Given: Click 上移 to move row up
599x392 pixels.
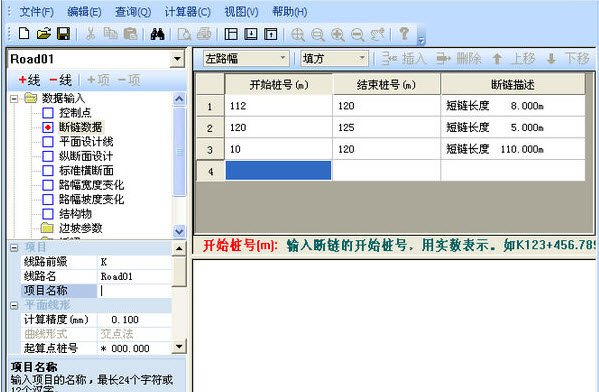Looking at the screenshot, I should pos(514,58).
